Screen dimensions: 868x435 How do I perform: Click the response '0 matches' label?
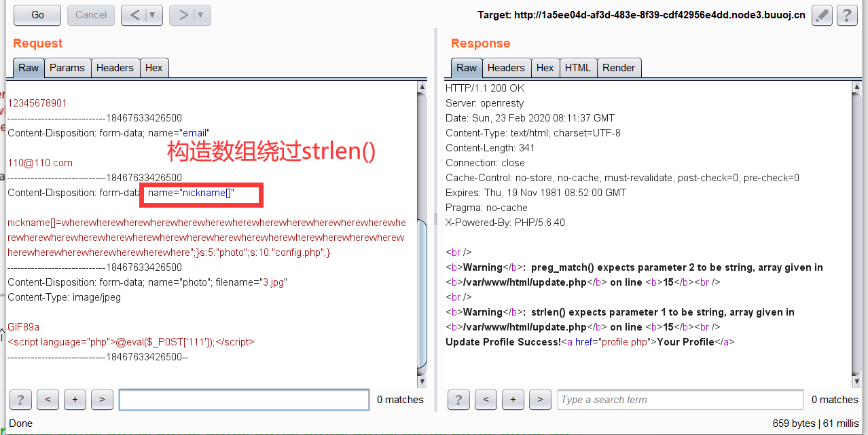coord(835,400)
